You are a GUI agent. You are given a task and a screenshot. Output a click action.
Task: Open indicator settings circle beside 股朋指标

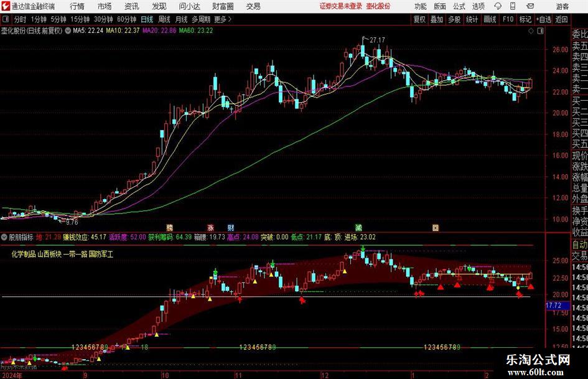tap(4, 236)
